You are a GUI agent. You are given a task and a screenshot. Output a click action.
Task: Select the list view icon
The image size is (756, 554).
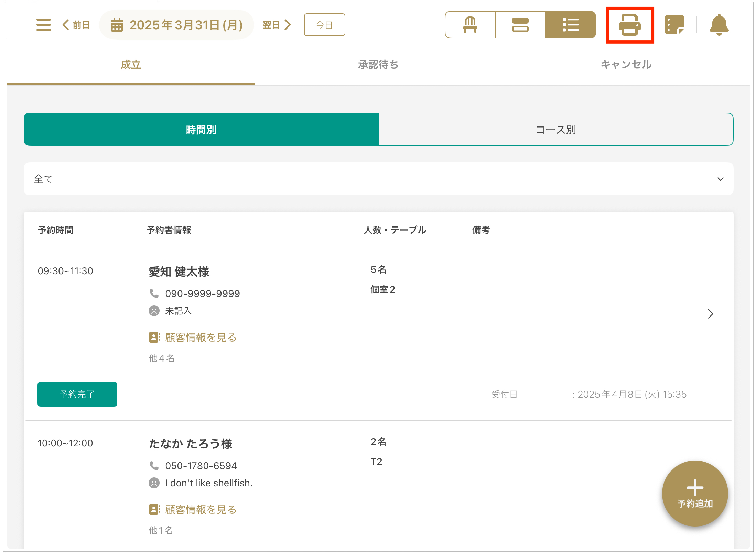click(x=570, y=25)
